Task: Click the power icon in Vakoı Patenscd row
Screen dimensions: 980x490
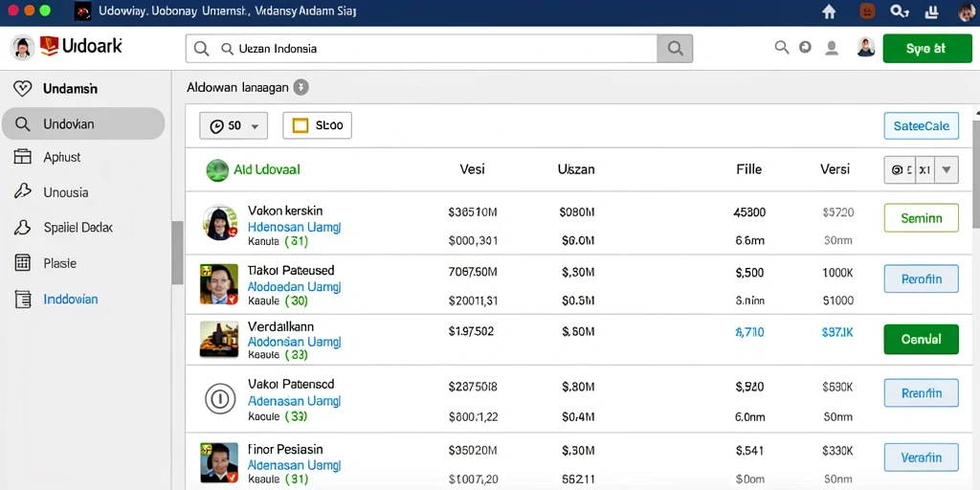Action: (220, 398)
